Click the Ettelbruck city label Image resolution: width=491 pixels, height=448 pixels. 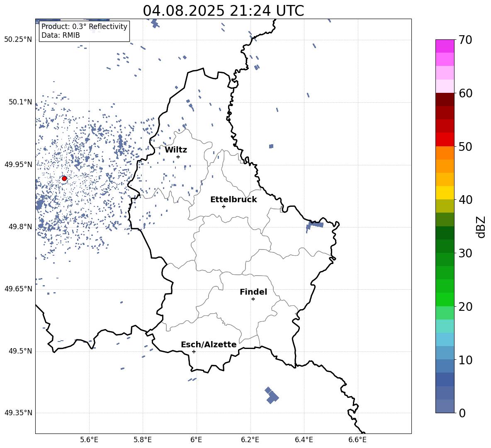click(233, 200)
